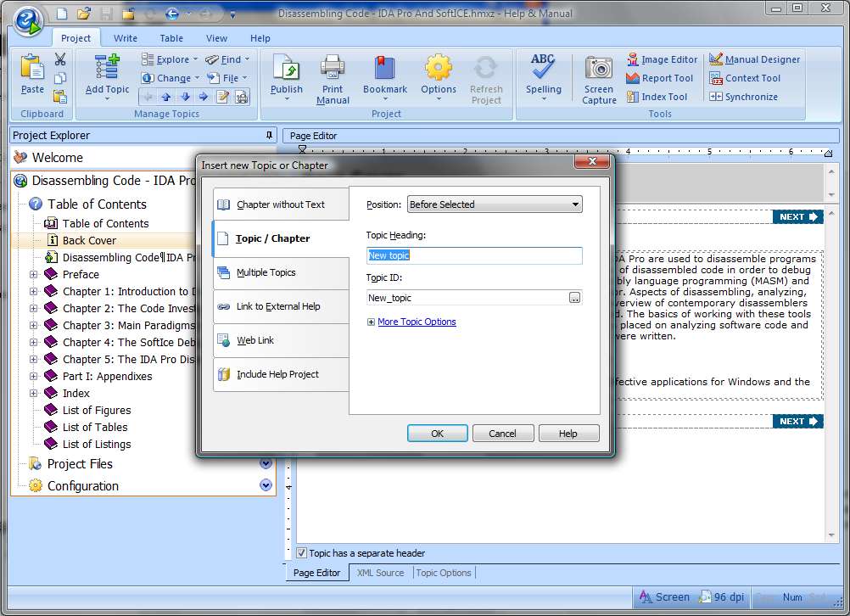Click the Synchronize tool
This screenshot has height=616, width=850.
click(x=743, y=97)
